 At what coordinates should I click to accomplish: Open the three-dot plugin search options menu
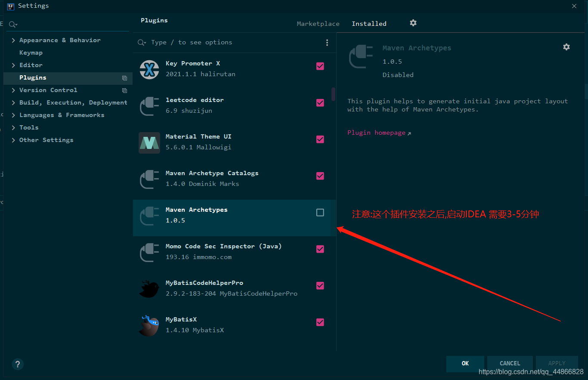[327, 43]
